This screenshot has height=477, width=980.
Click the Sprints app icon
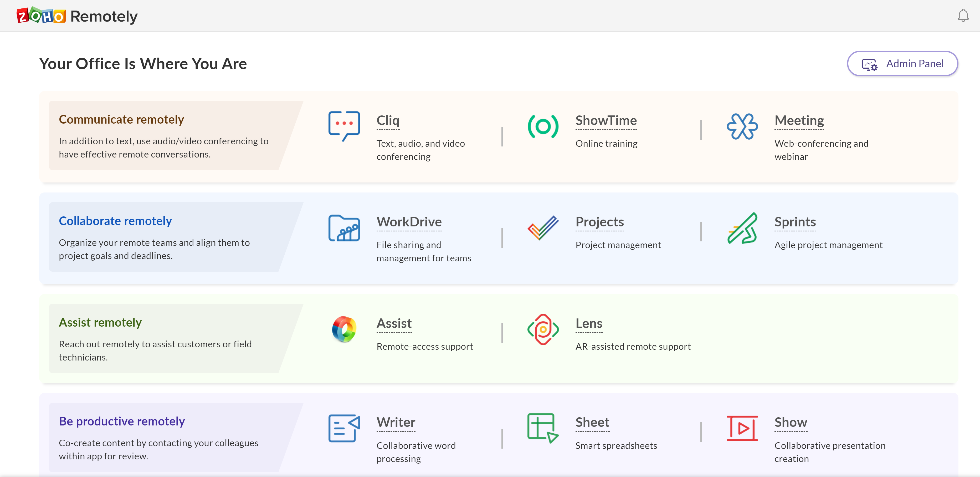(x=742, y=228)
